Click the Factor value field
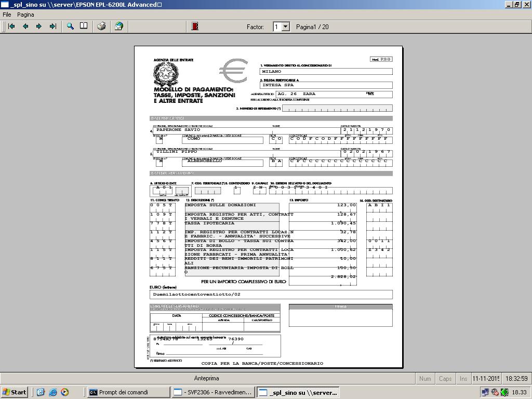This screenshot has height=399, width=532. (277, 27)
